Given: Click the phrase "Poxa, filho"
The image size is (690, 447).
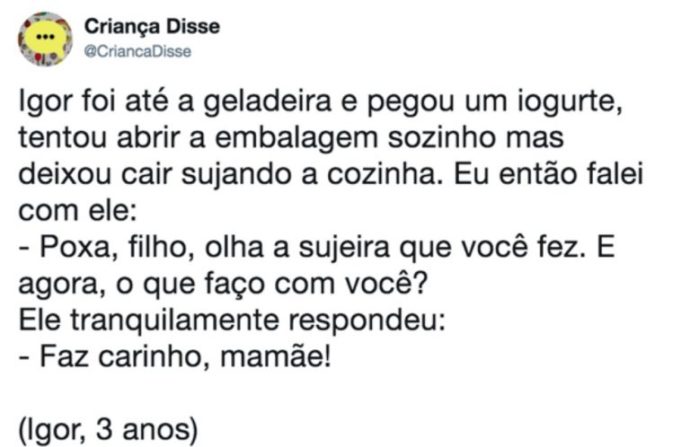Looking at the screenshot, I should point(118,248).
